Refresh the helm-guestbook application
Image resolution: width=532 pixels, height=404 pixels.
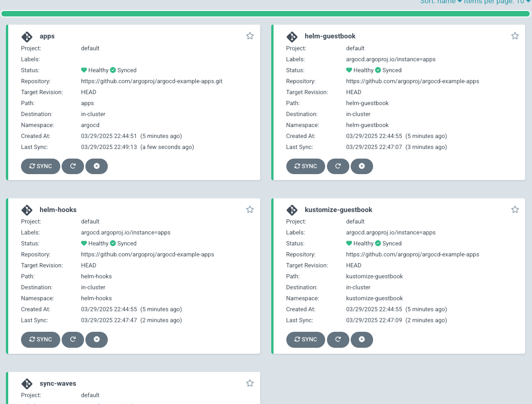[338, 166]
